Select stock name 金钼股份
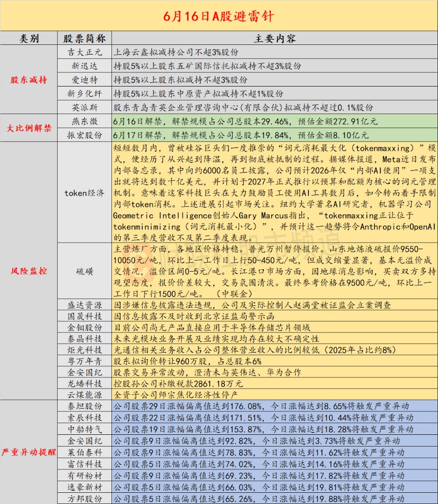The image size is (438, 504). 85,327
